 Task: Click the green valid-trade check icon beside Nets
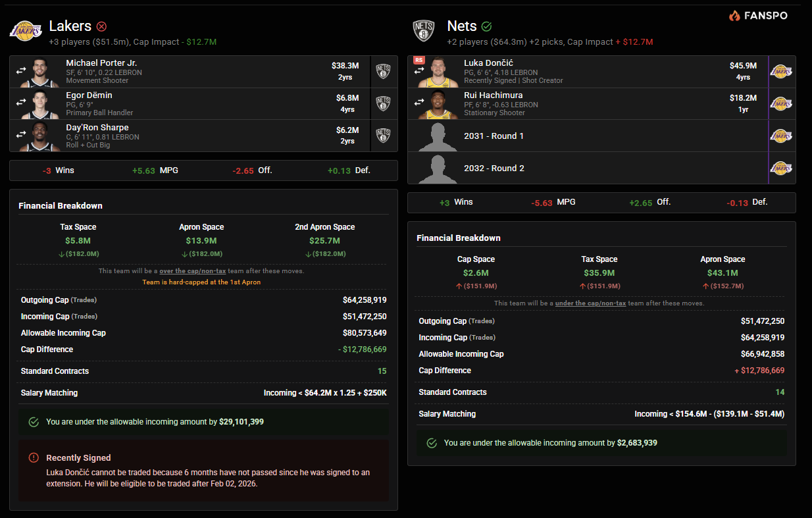[x=486, y=26]
